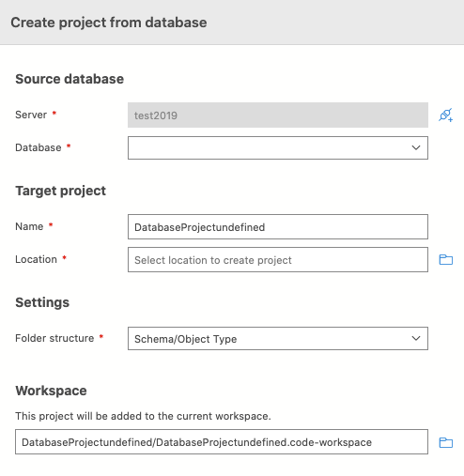
Task: Click the Name label
Action: (x=29, y=226)
